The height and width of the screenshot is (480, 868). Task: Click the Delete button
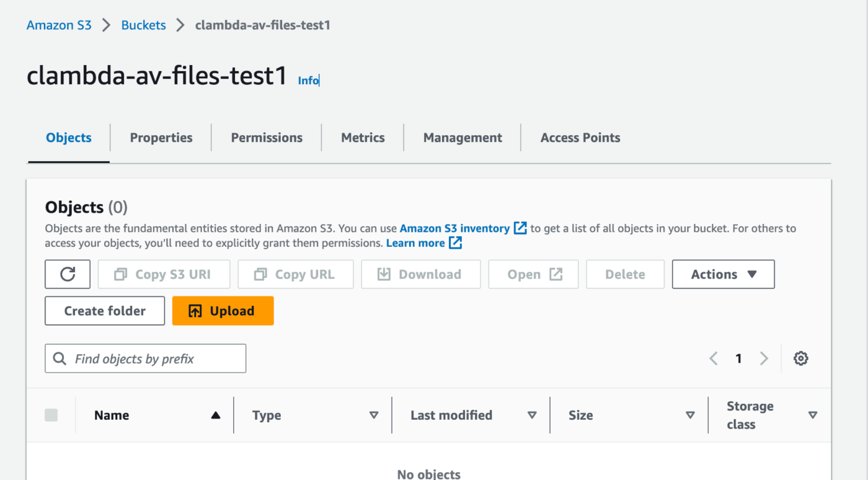click(x=625, y=274)
